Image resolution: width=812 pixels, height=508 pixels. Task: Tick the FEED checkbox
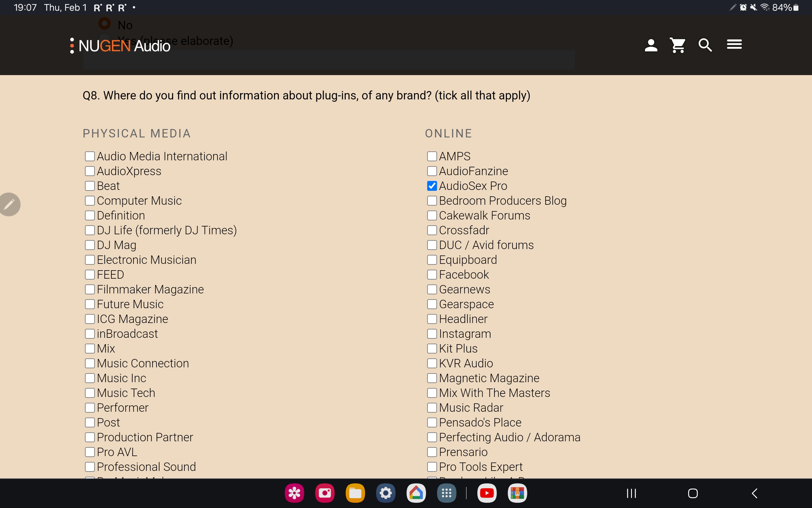(90, 275)
